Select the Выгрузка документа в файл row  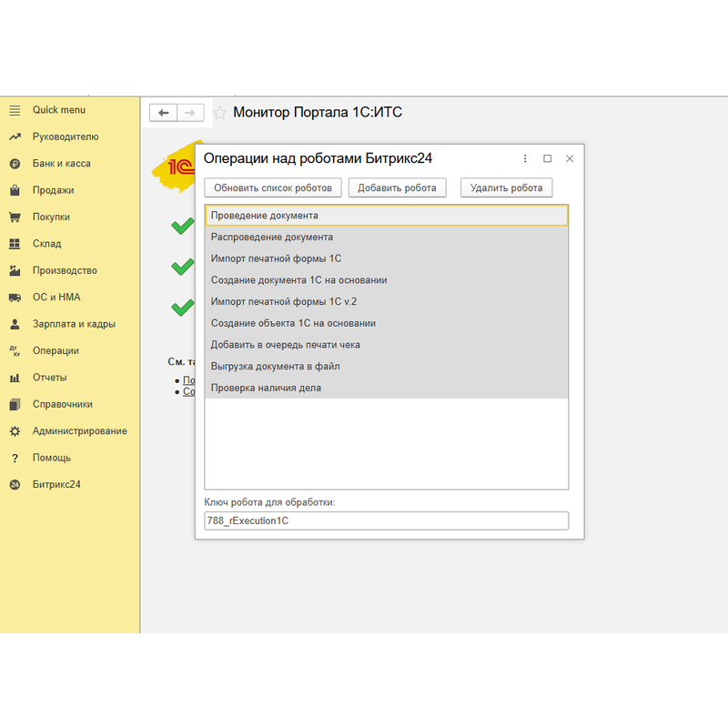pyautogui.click(x=386, y=367)
